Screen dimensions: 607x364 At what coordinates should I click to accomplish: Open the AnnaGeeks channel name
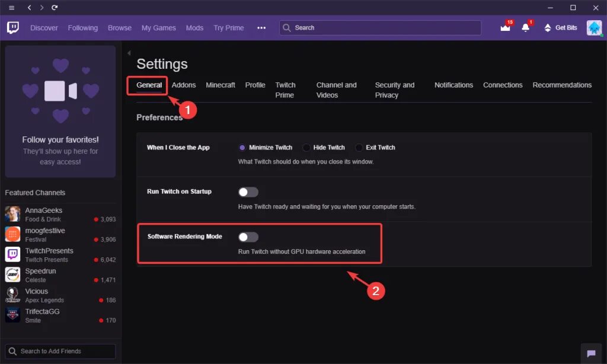44,210
